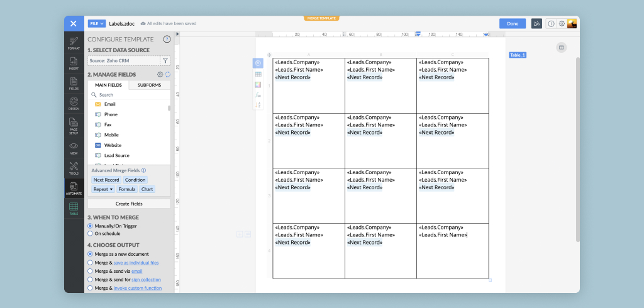Image resolution: width=644 pixels, height=308 pixels.
Task: Select On schedule merge option
Action: tap(90, 233)
